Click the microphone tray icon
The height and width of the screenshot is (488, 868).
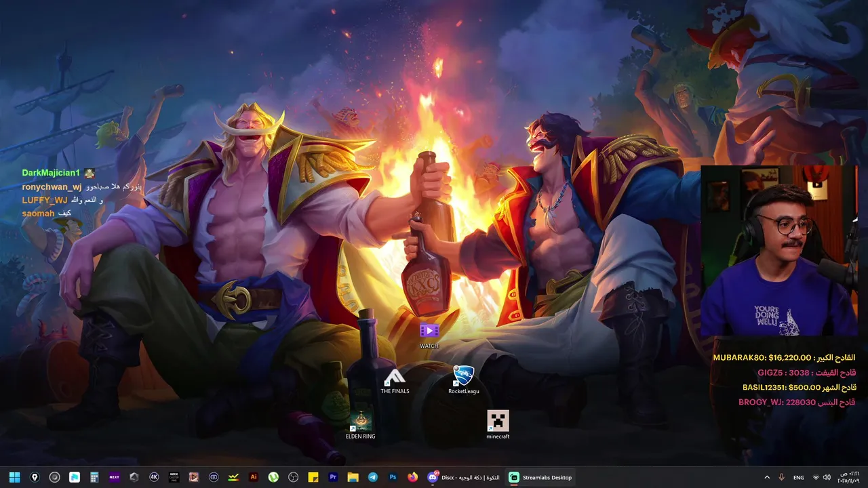coord(782,477)
